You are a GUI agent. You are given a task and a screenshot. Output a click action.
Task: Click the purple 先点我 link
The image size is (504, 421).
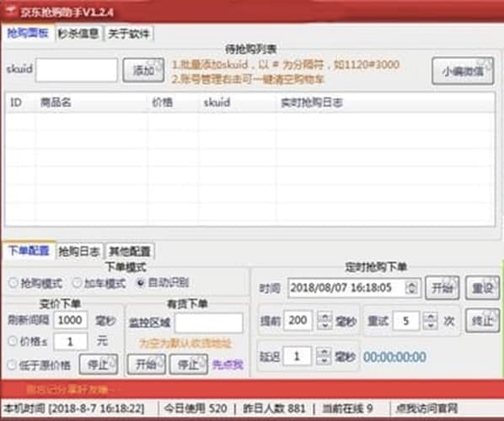point(228,365)
